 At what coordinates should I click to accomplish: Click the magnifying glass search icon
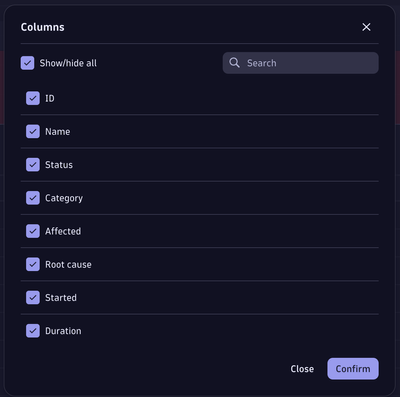point(234,63)
